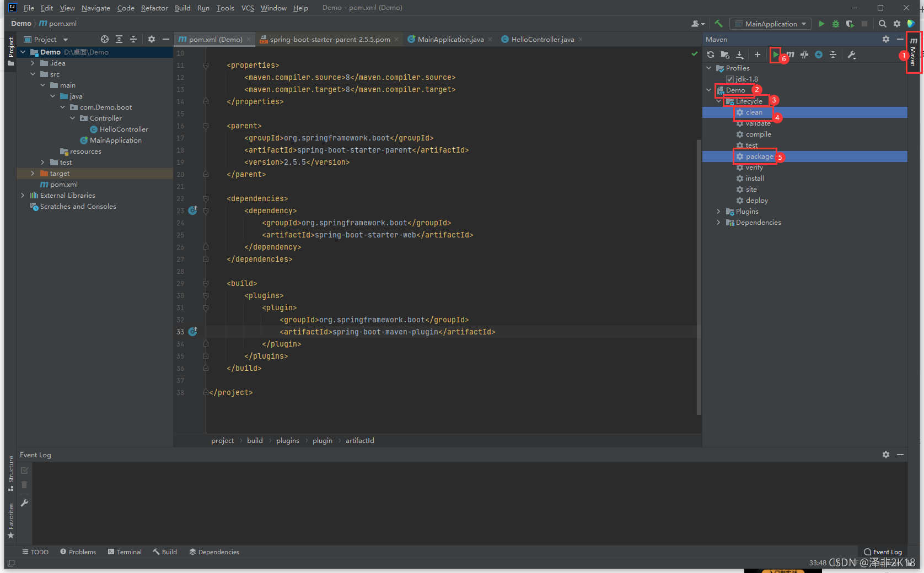Open Execute Maven Goal icon
Screen dimensions: 924x573
(791, 55)
